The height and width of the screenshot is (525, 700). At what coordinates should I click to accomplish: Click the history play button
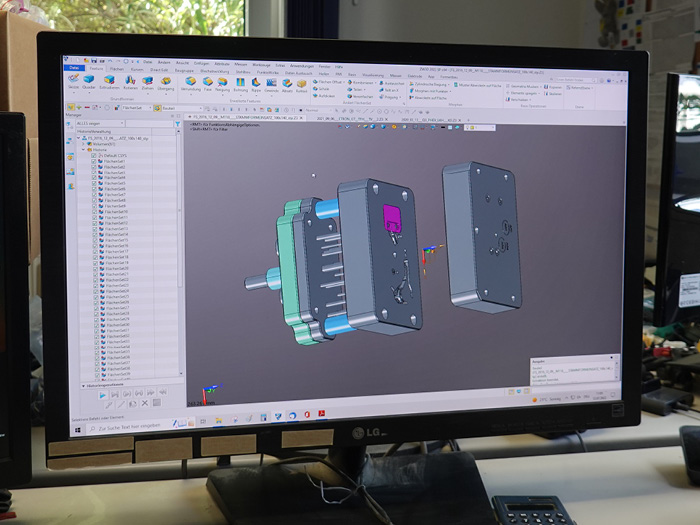coord(103,395)
